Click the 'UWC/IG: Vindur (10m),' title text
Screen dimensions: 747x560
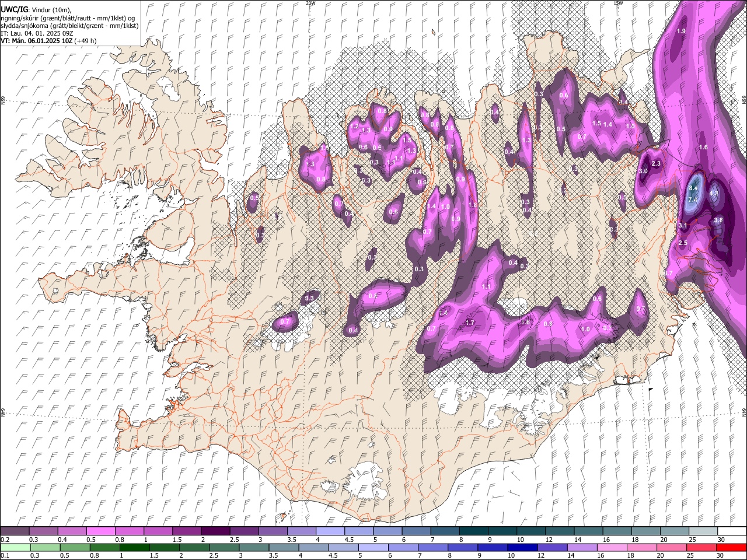coord(37,9)
